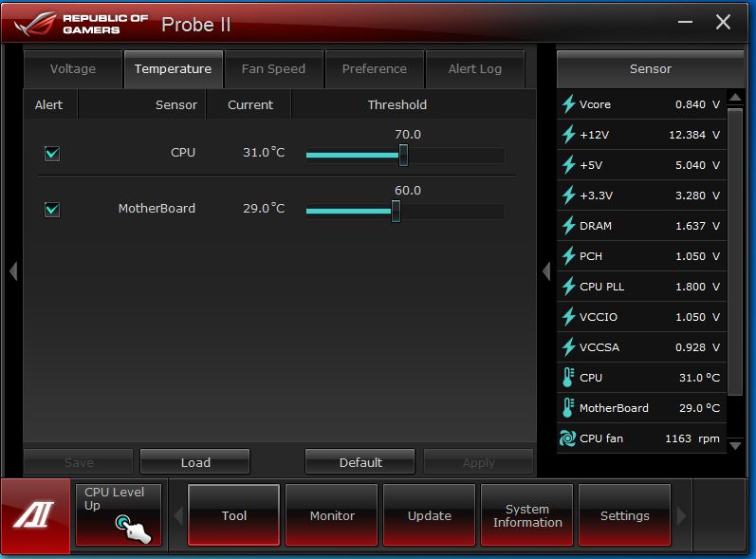Click the AI Suite logo icon
756x559 pixels.
pos(35,515)
